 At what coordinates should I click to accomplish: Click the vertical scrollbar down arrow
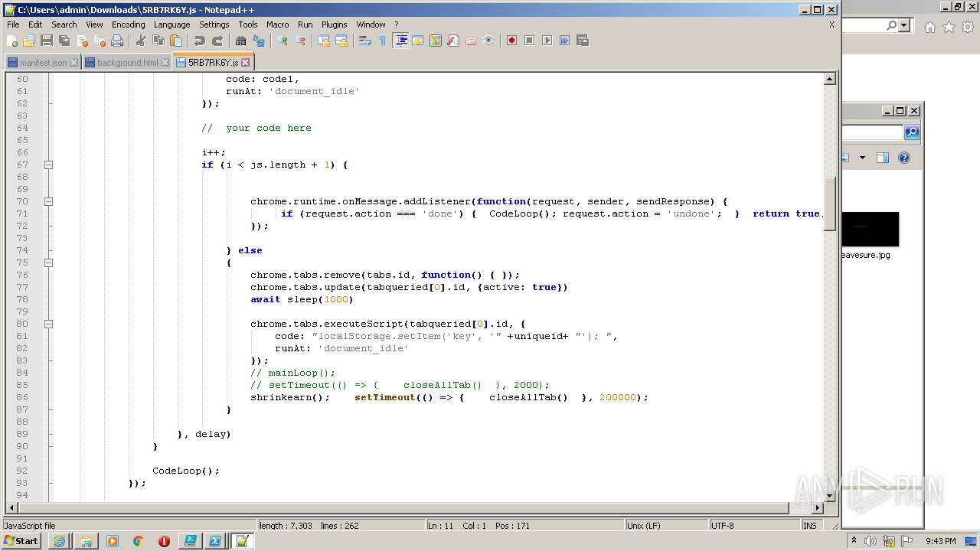(x=830, y=496)
